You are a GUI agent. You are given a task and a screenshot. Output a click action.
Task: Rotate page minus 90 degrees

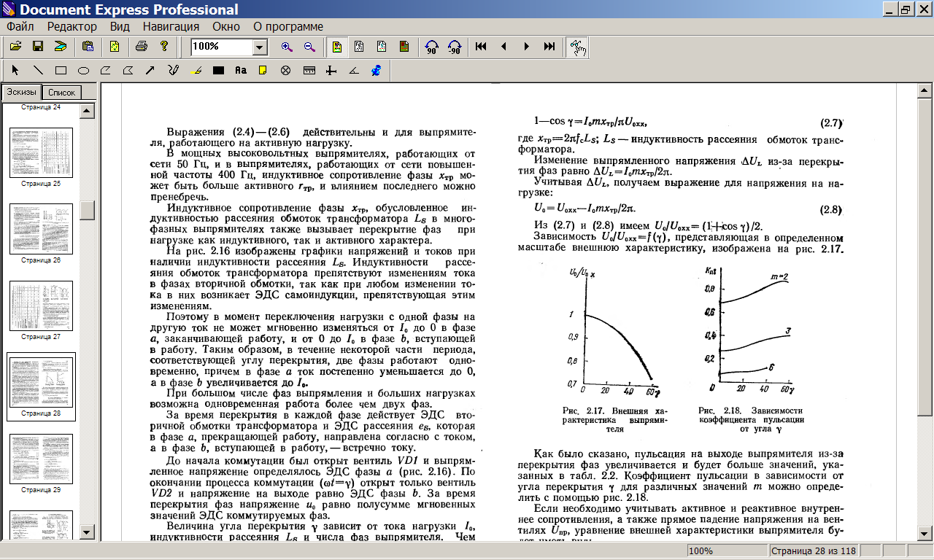(454, 47)
